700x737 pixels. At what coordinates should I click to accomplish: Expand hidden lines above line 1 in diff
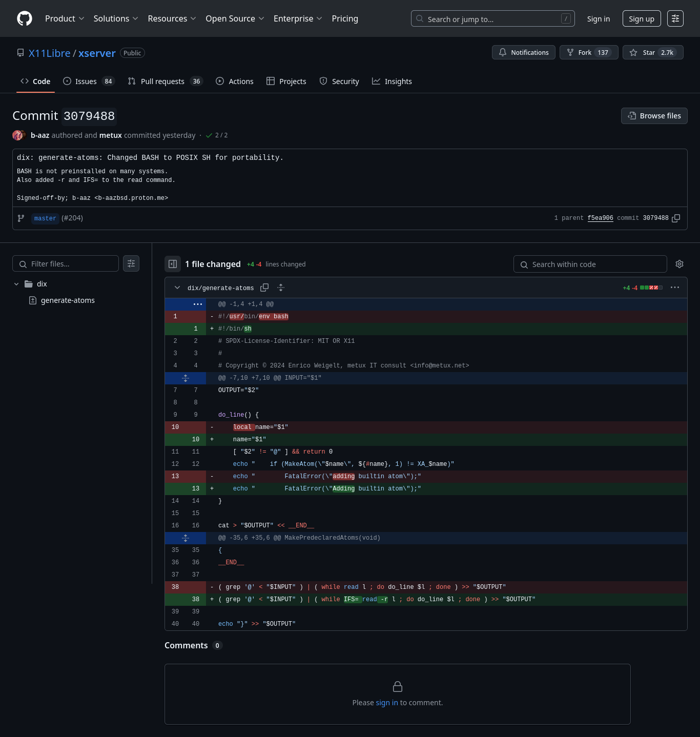(x=198, y=304)
